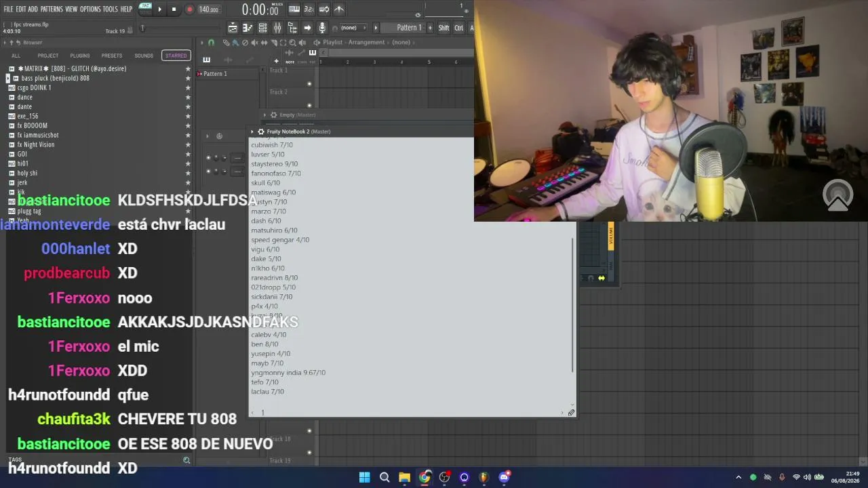Open the FILE menu

click(x=8, y=9)
